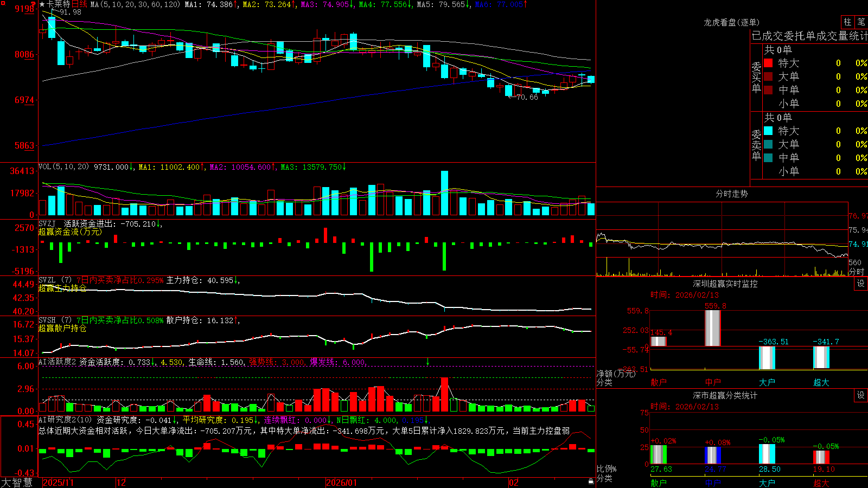Click the 龙虎看盘(逐单) panel title

[x=732, y=22]
